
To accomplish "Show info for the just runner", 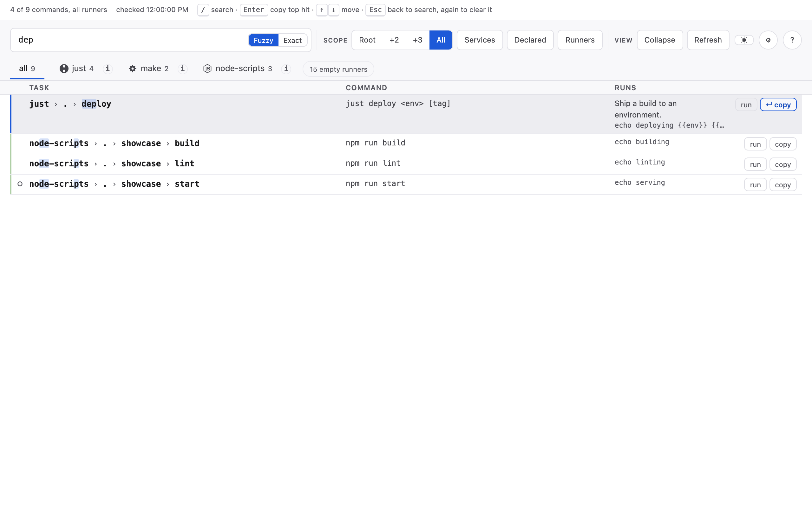I will tap(108, 69).
